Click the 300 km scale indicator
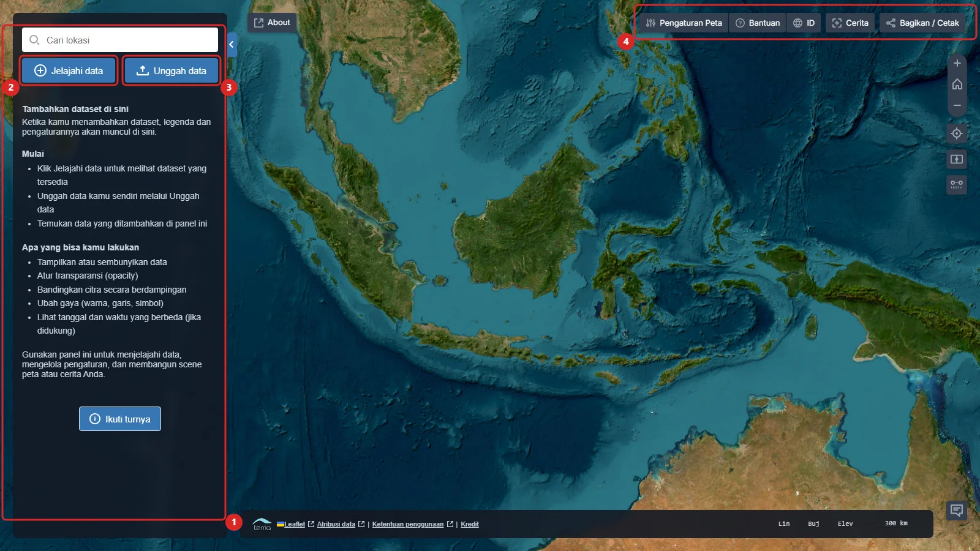The image size is (980, 551). pos(896,523)
